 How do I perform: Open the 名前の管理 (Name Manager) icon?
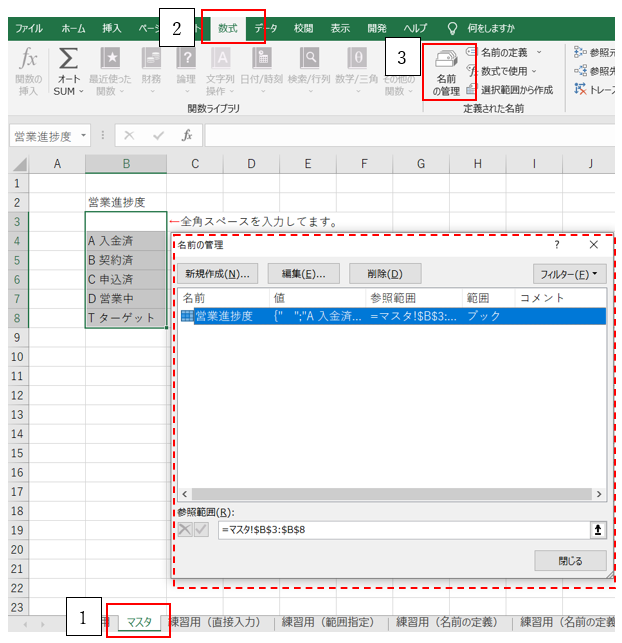447,70
